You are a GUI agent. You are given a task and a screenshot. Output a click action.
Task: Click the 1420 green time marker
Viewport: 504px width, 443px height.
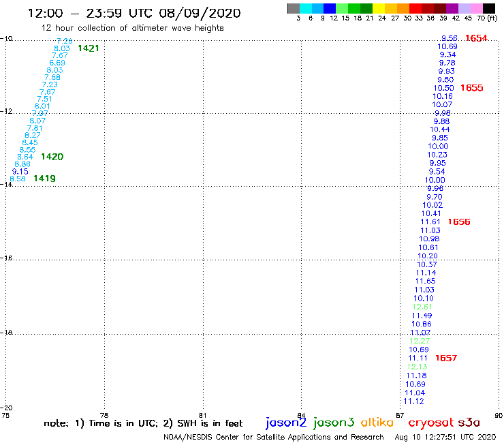pyautogui.click(x=52, y=157)
